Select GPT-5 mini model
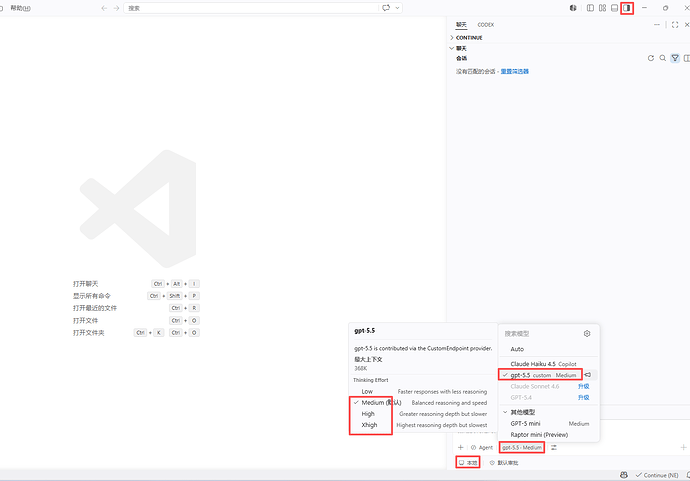This screenshot has width=690, height=481. point(548,423)
